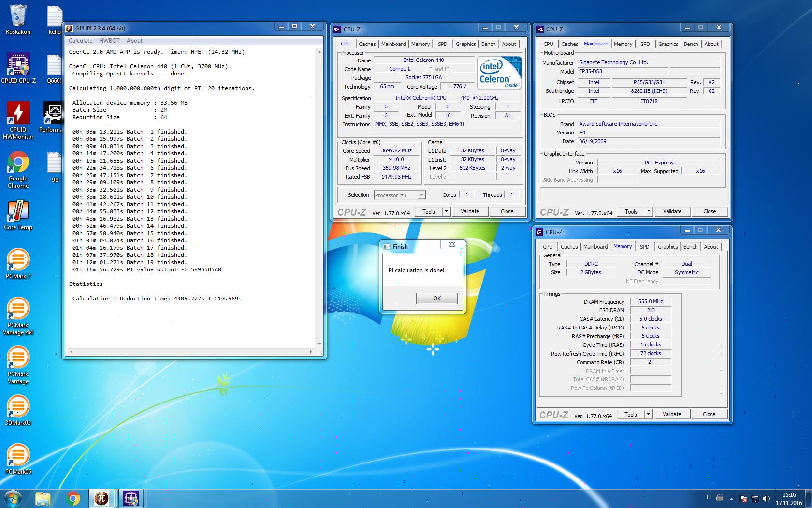The height and width of the screenshot is (508, 812).
Task: Open Tools dropdown arrow in Memory window
Action: coord(648,414)
